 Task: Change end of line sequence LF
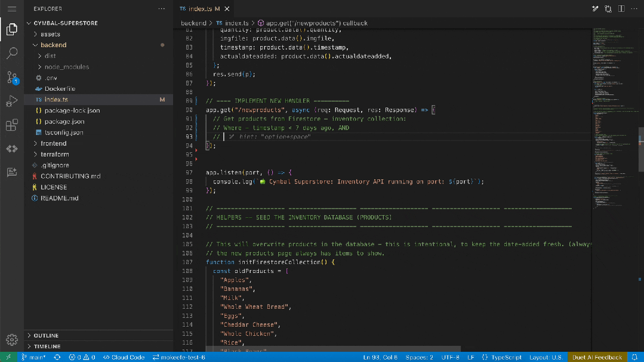[471, 357]
